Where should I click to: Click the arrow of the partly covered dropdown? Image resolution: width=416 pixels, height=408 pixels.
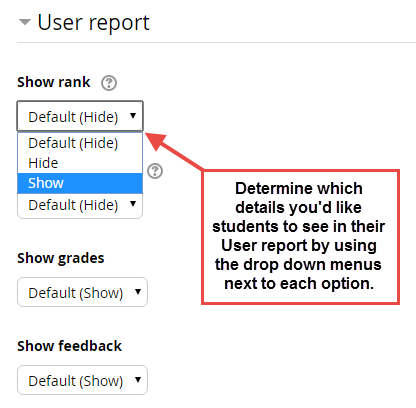[x=133, y=204]
